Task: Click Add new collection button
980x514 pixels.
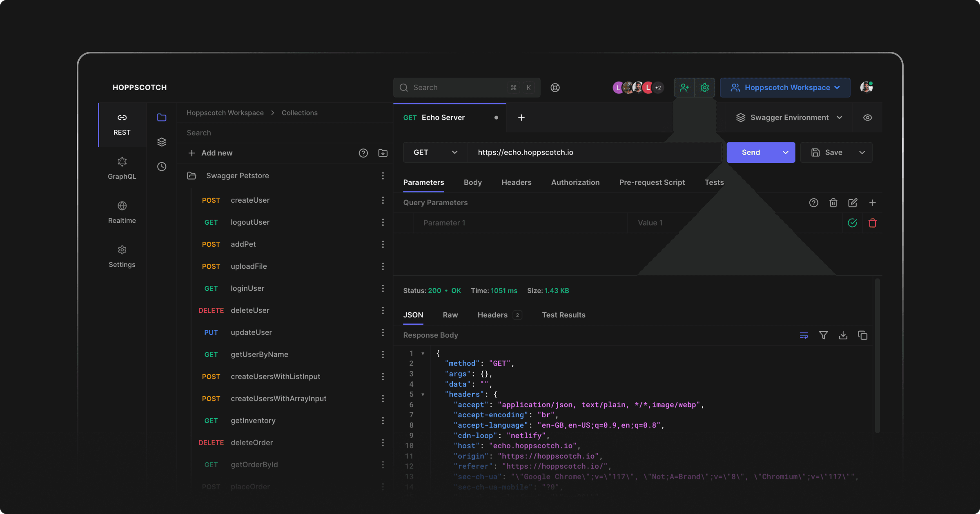Action: 211,153
